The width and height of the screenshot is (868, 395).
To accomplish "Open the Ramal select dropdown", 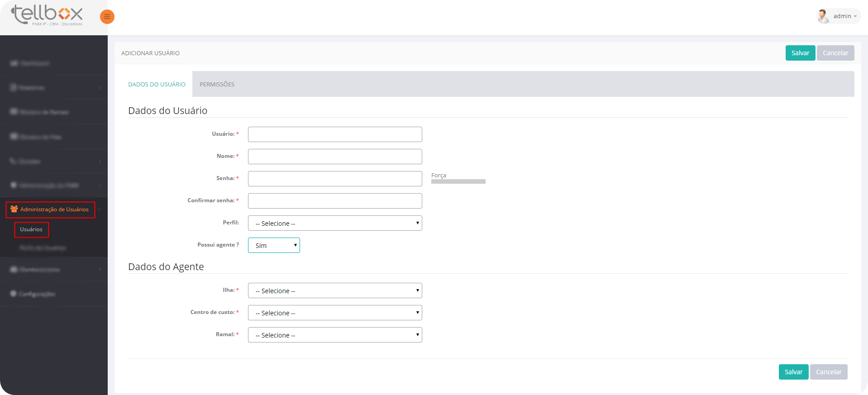I will [334, 335].
